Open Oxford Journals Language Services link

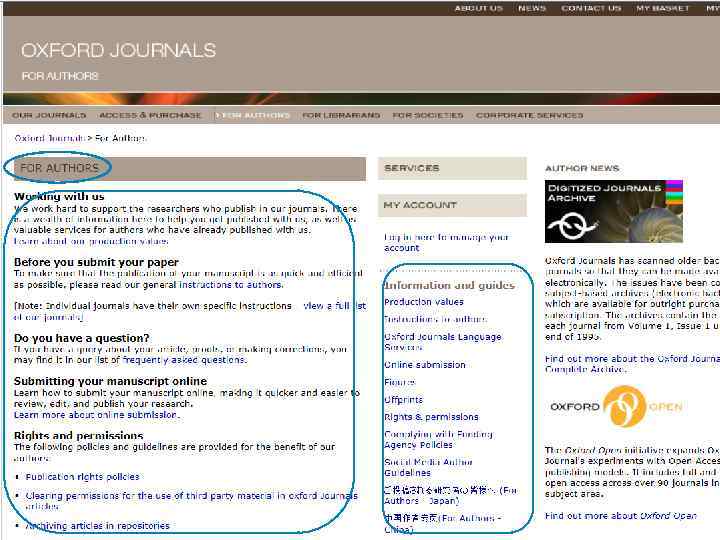tap(443, 342)
